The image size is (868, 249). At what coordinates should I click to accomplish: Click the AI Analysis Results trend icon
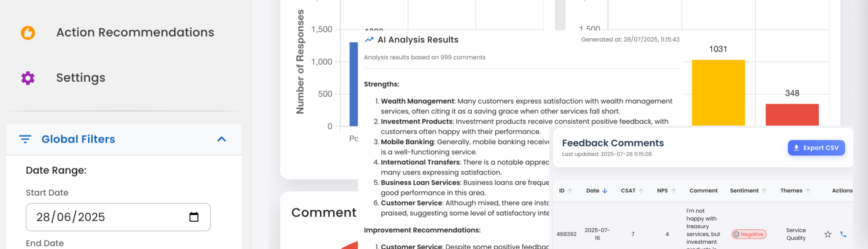click(369, 40)
